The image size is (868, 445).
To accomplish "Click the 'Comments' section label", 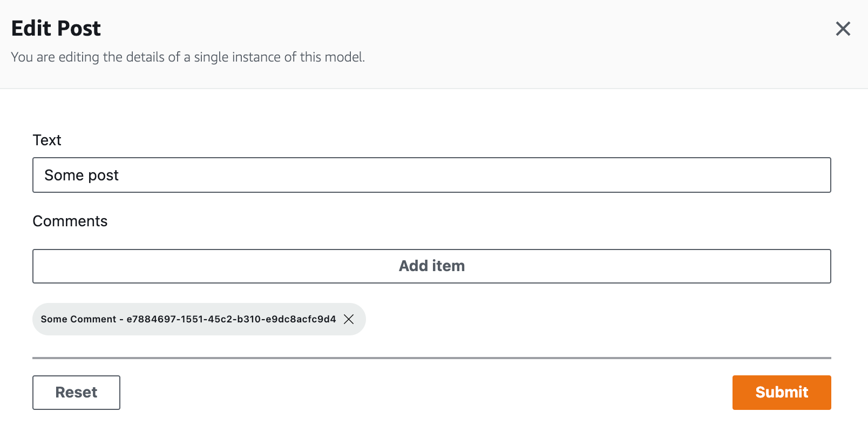I will coord(70,221).
